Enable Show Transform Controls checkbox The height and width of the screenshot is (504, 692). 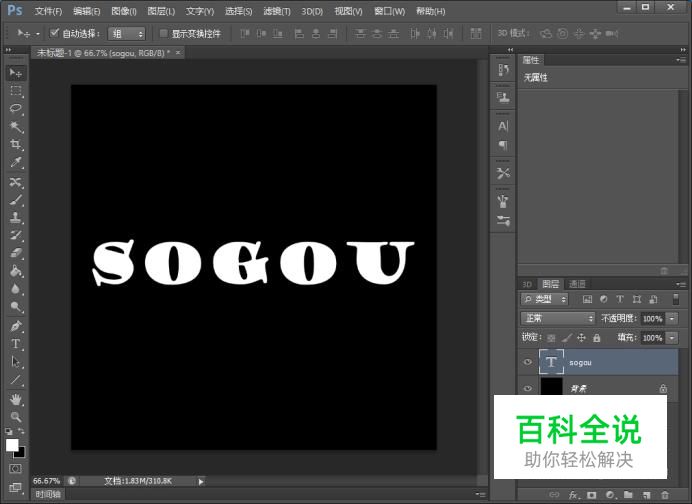coord(164,33)
